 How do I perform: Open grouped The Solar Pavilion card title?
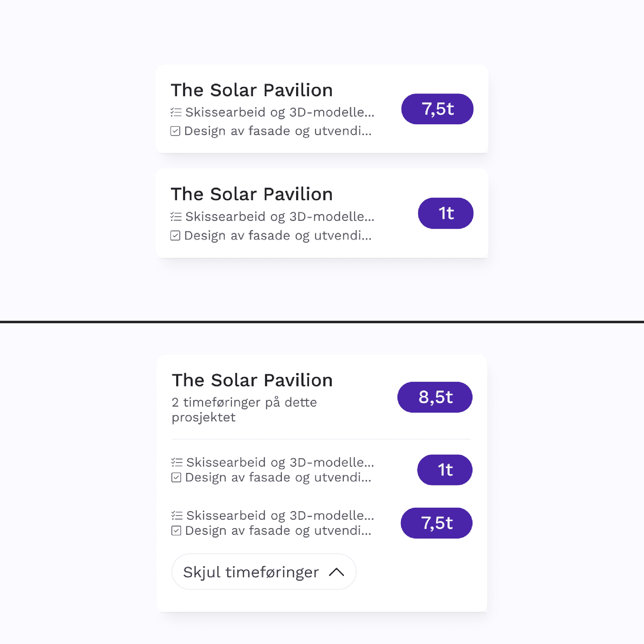[x=252, y=380]
